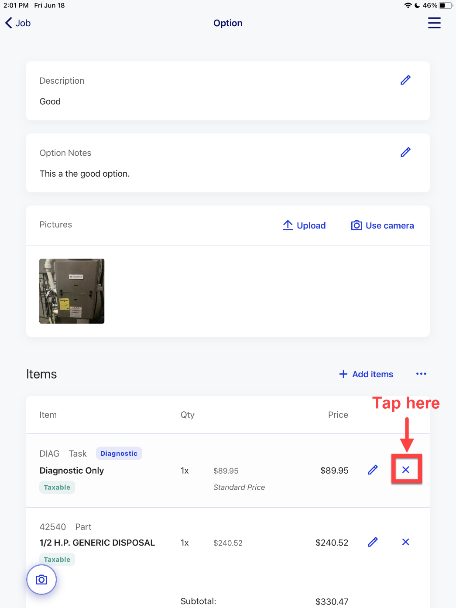Screen dimensions: 456x608
Task: Tap Add items
Action: [x=366, y=374]
